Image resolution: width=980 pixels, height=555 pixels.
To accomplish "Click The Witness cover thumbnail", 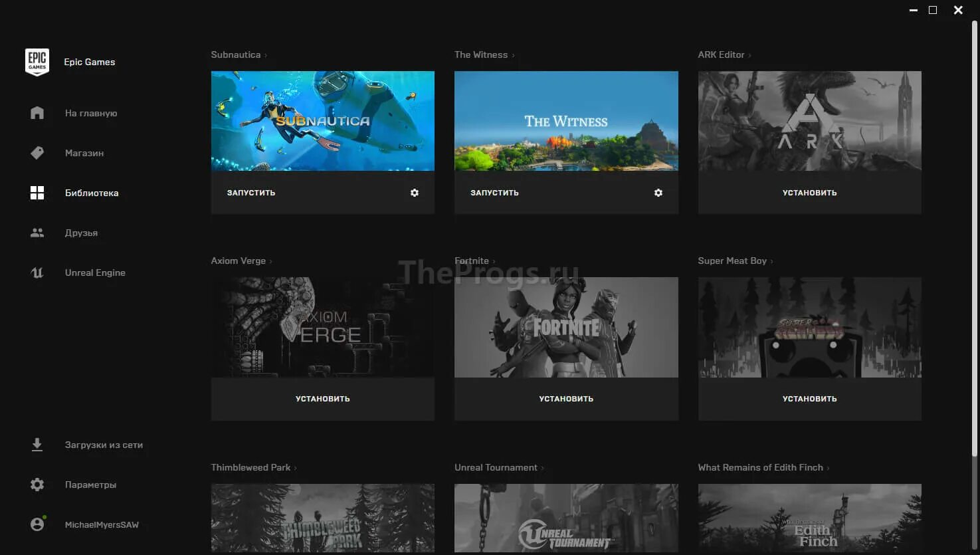I will [x=566, y=121].
